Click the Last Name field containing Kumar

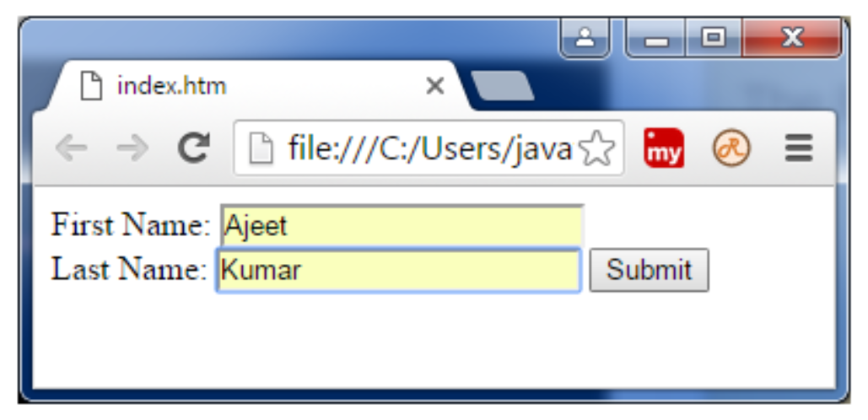pos(398,270)
